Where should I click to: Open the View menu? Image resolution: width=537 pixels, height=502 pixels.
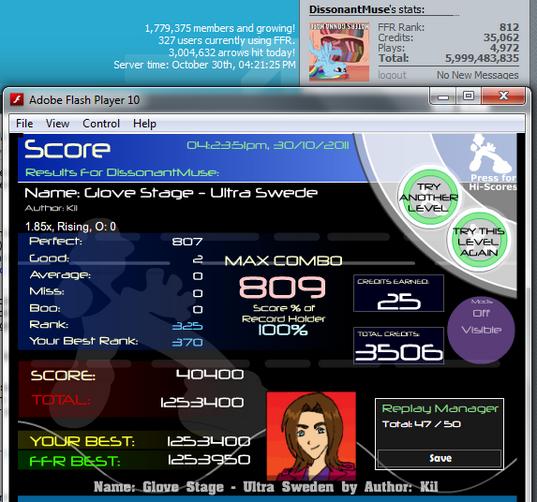point(58,123)
